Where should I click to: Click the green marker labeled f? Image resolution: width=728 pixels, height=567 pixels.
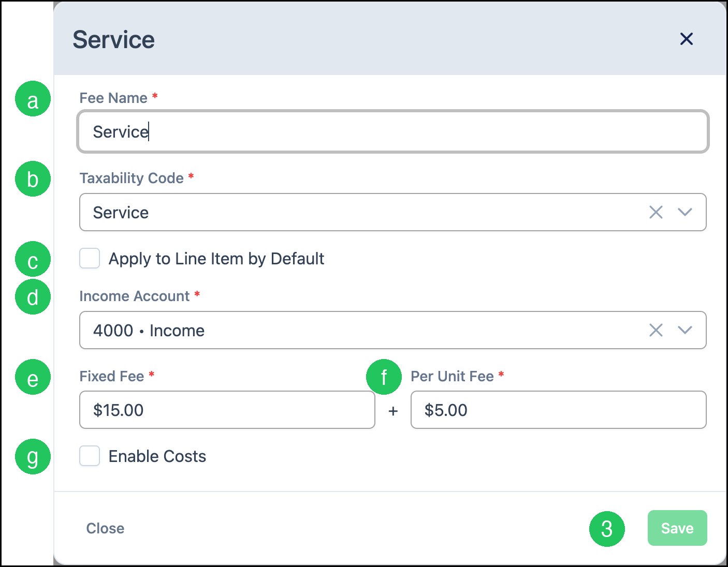coord(384,377)
